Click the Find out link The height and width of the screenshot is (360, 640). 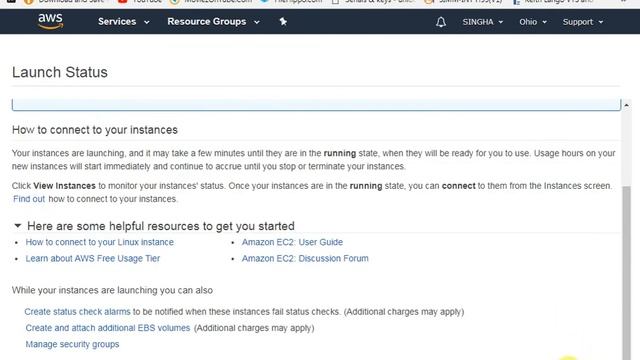29,199
